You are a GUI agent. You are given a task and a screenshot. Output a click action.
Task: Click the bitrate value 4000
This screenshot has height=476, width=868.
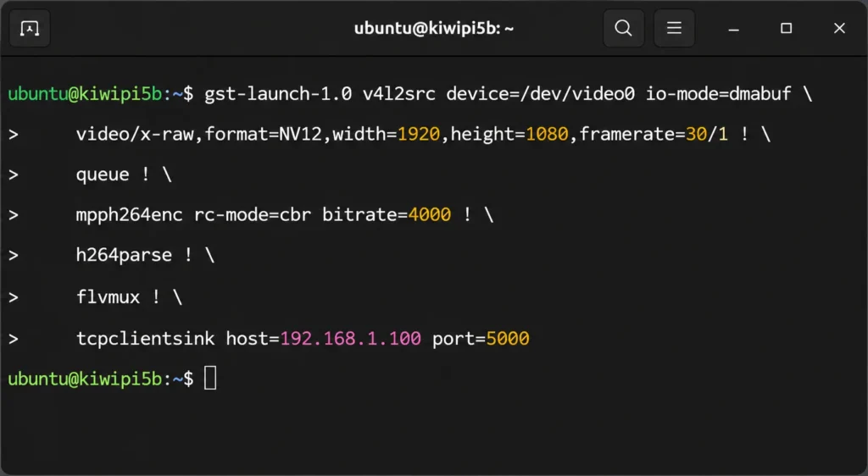point(429,215)
